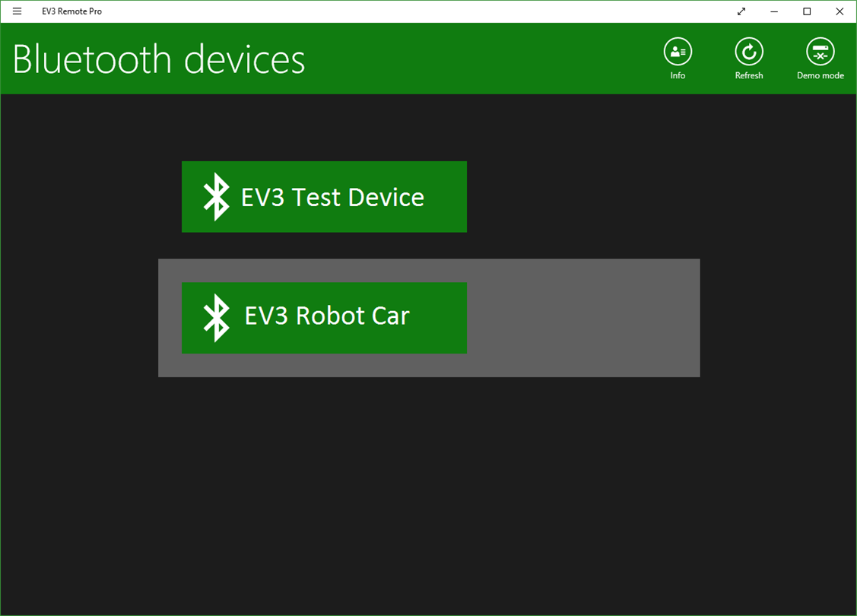The height and width of the screenshot is (616, 857).
Task: Click the Refresh circular arrow icon
Action: 749,52
